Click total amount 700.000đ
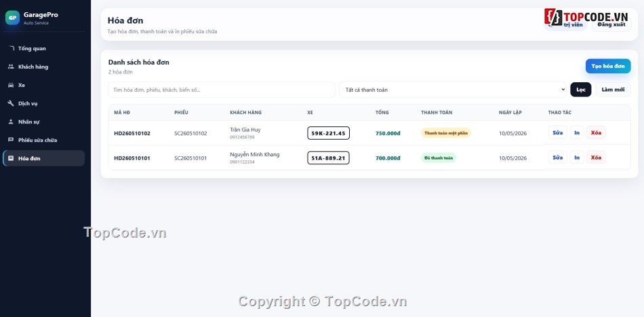Viewport: 644px width, 317px height. 388,158
